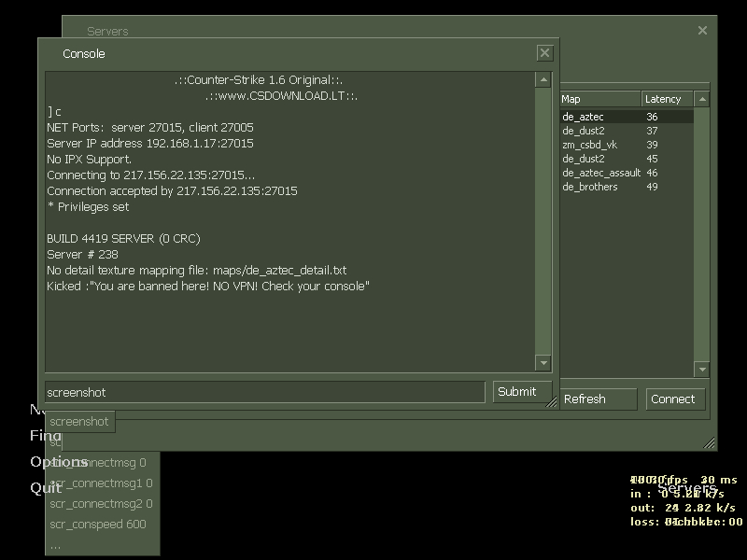Grab the Console window resize grip
Viewport: 747px width, 560px height.
551,402
